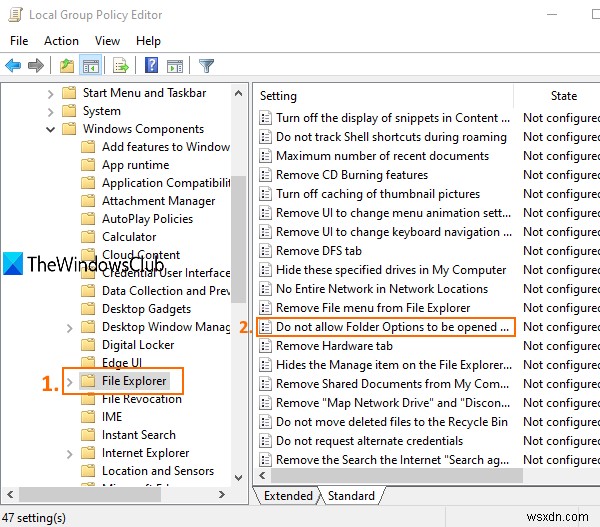This screenshot has width=600, height=527.
Task: Switch to the Extended tab
Action: pyautogui.click(x=288, y=496)
